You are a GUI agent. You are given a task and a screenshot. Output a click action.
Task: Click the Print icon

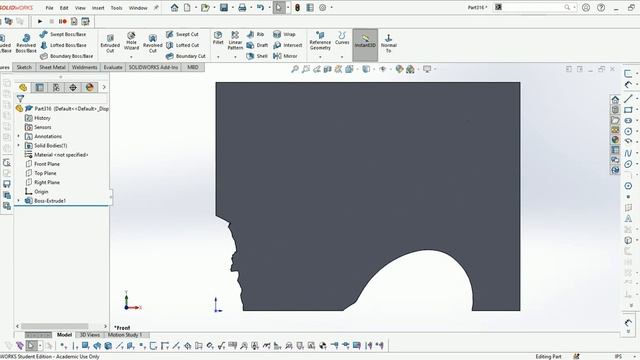click(x=242, y=7)
